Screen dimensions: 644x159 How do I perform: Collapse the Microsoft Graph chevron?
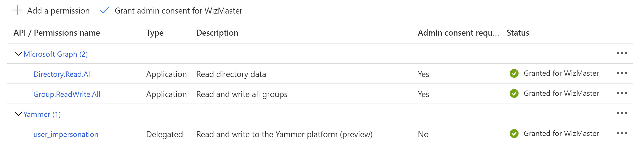click(x=19, y=54)
